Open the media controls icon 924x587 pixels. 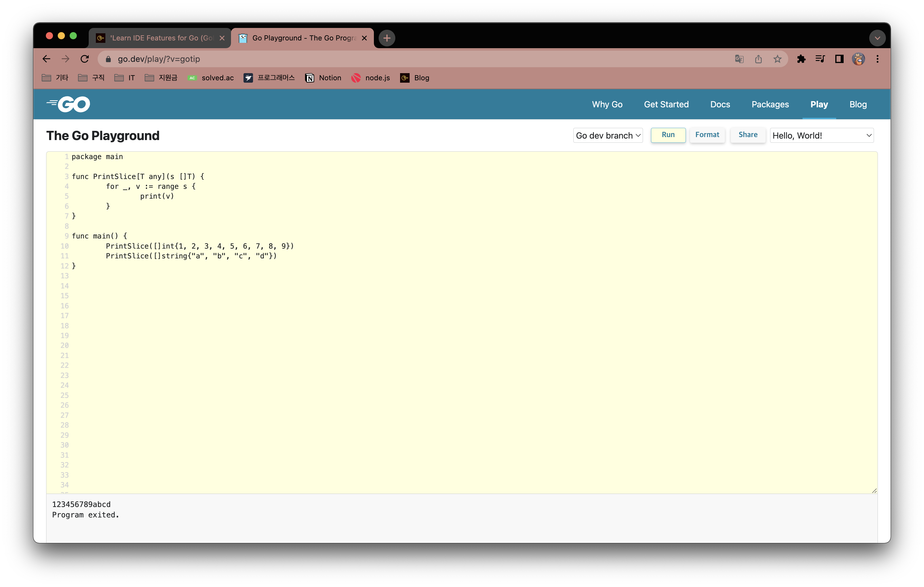[820, 59]
